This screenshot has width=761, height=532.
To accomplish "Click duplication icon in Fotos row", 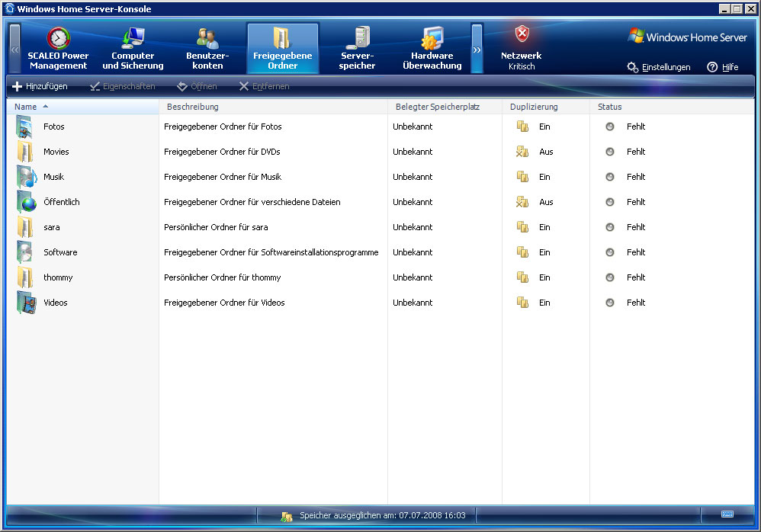I will [522, 127].
